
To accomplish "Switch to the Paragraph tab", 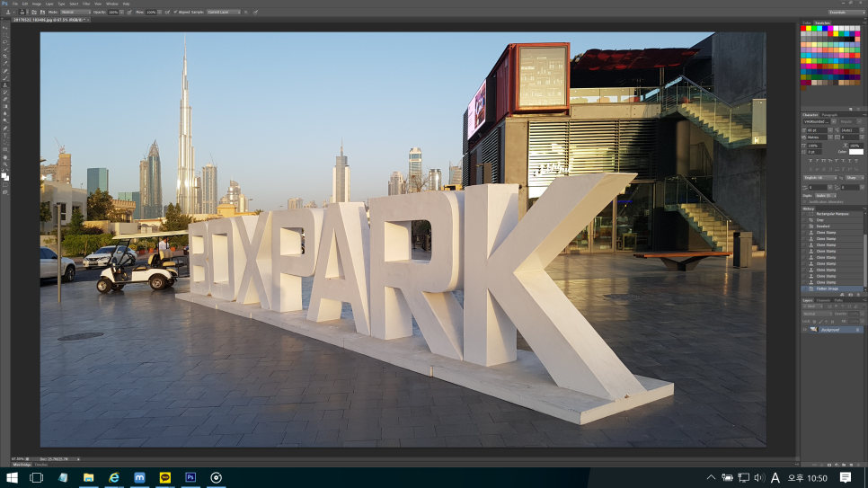I will (x=829, y=115).
